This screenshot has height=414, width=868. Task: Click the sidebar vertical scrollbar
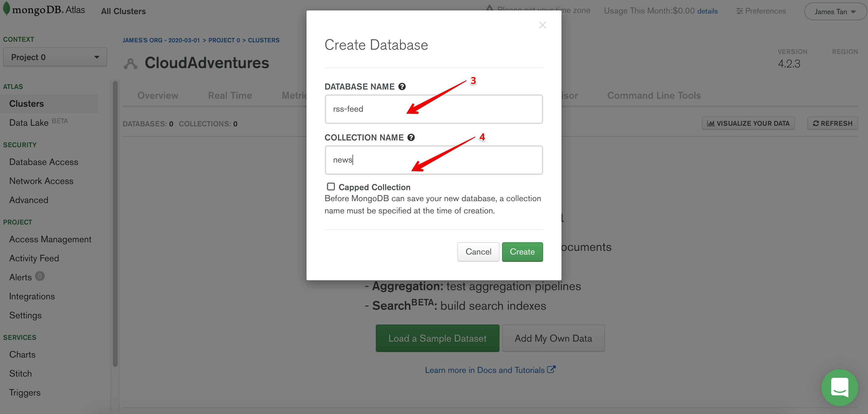point(115,223)
